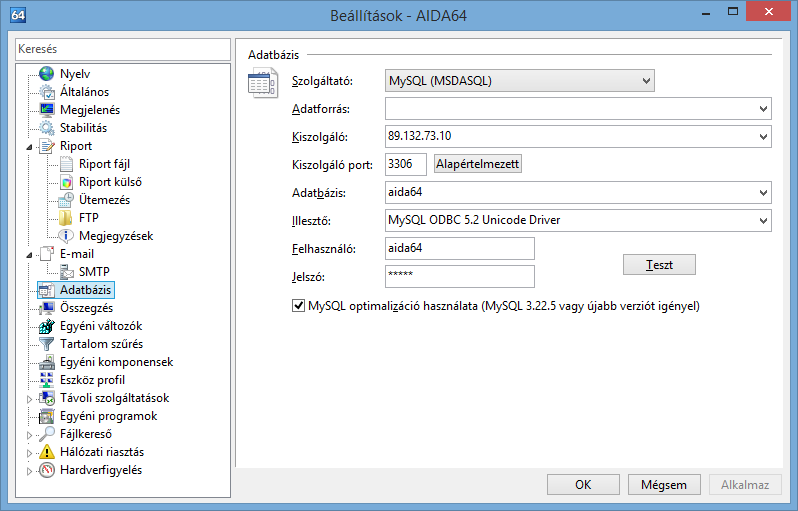This screenshot has width=798, height=511.
Task: Click the FTP folder icon
Action: pyautogui.click(x=66, y=218)
